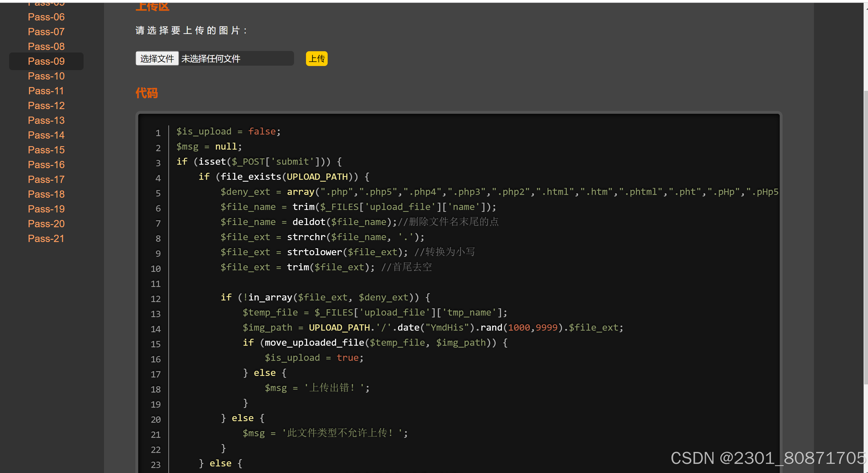Go to the Pass-12 level

[46, 106]
